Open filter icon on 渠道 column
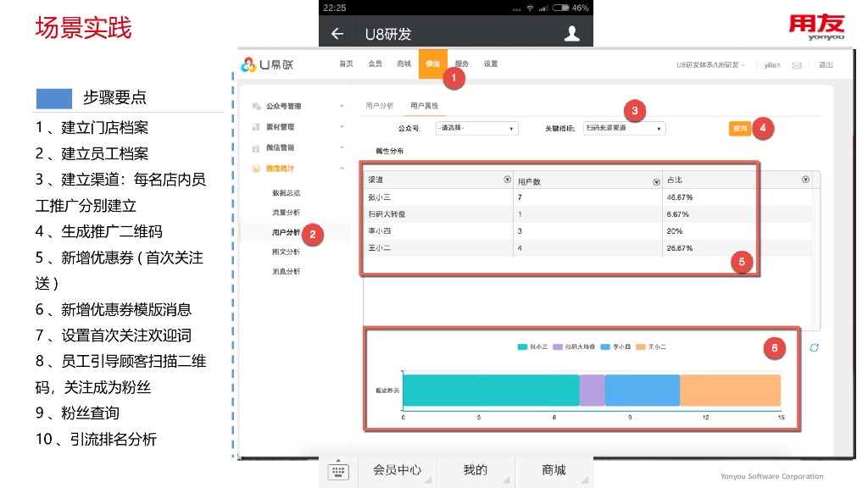The image size is (868, 488). [x=507, y=180]
